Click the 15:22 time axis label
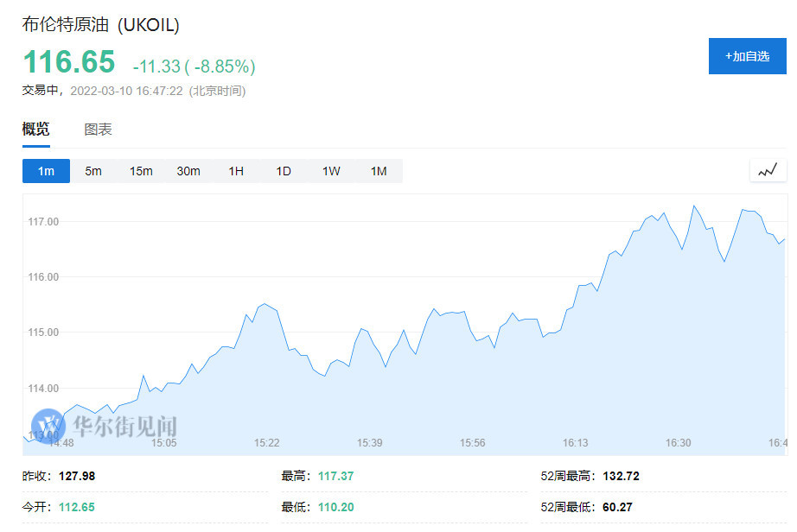Screen dimensions: 797x532 267,443
